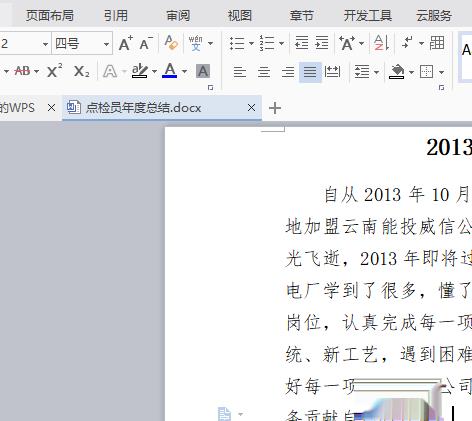Image resolution: width=472 pixels, height=421 pixels.
Task: Expand the bullet list style dropdown
Action: 251,43
